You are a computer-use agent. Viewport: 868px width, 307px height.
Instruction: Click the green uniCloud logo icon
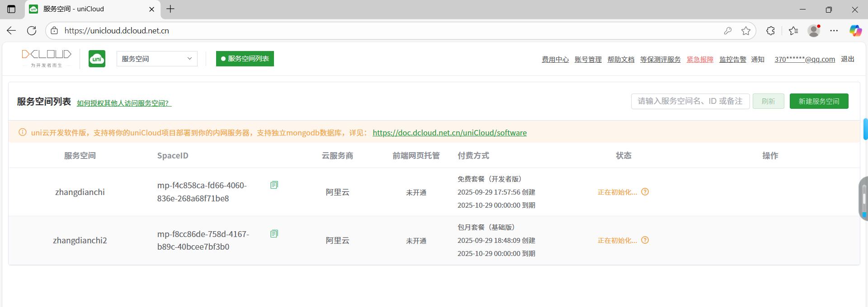point(97,59)
